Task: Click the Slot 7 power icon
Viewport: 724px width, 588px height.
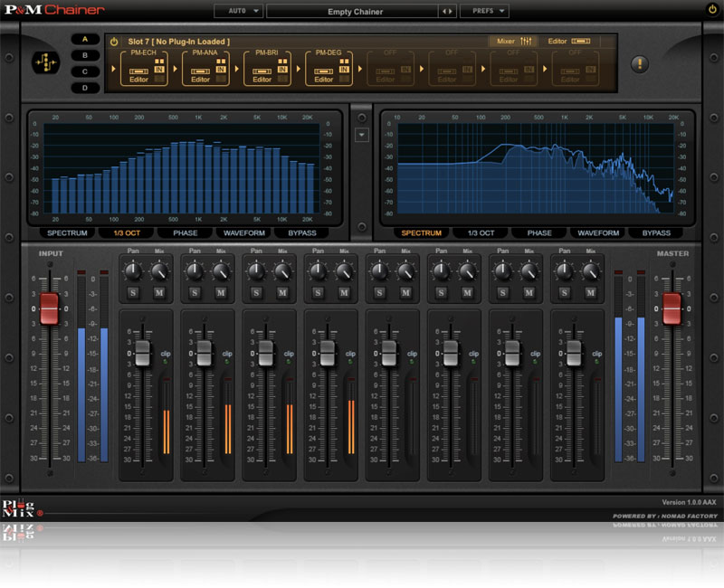Action: pyautogui.click(x=114, y=42)
